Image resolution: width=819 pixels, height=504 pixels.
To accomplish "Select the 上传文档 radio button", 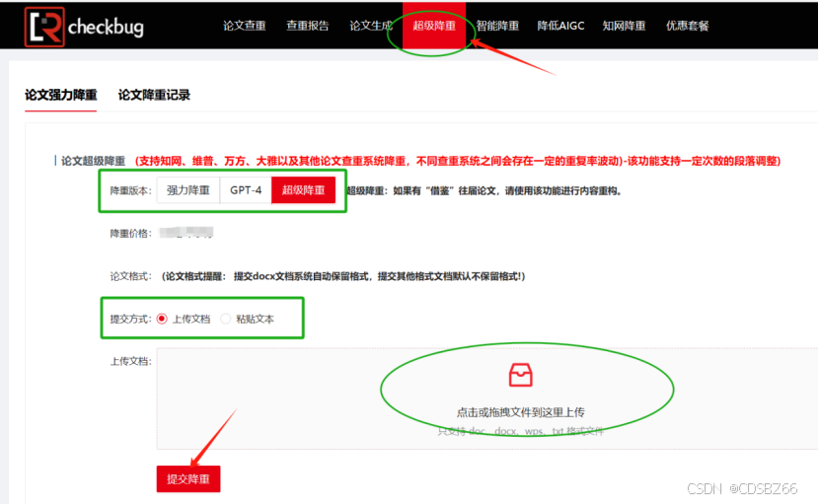I will pyautogui.click(x=162, y=319).
